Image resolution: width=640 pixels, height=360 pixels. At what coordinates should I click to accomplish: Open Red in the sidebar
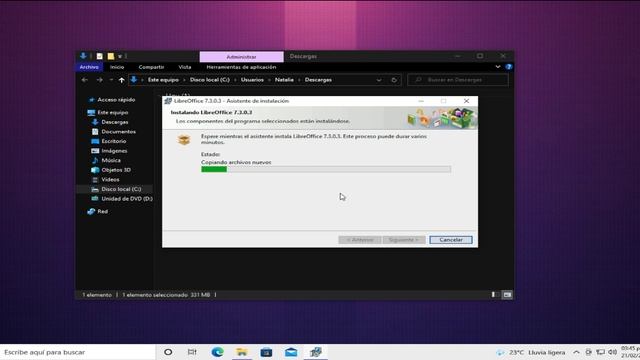102,211
